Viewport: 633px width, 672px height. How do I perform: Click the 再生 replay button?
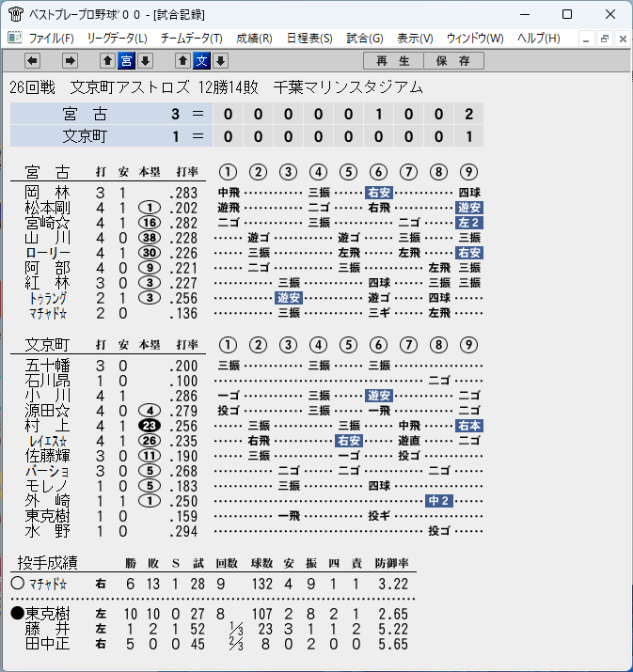pos(393,61)
